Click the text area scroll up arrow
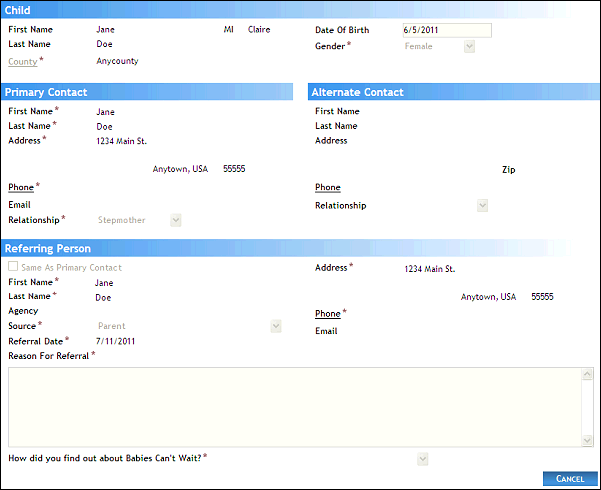The image size is (601, 490). tap(588, 375)
